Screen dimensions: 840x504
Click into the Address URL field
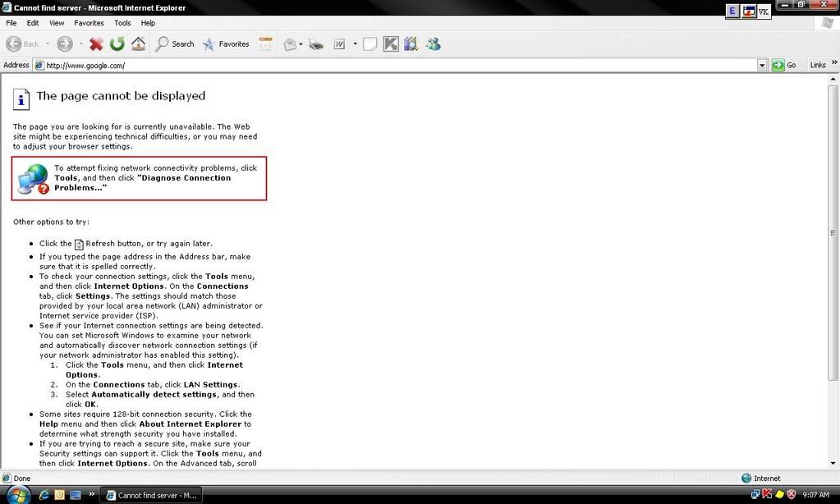pos(397,66)
